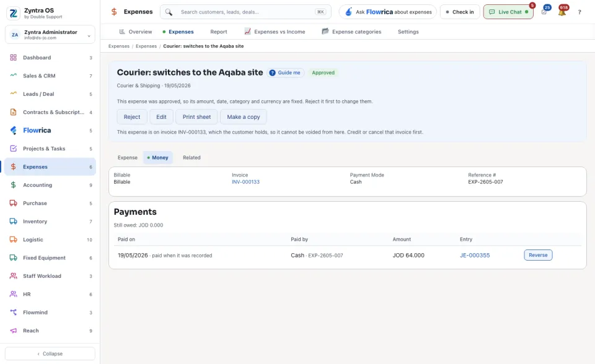Click the Projects & Tasks checkbox icon
This screenshot has height=364, width=595.
tap(13, 149)
